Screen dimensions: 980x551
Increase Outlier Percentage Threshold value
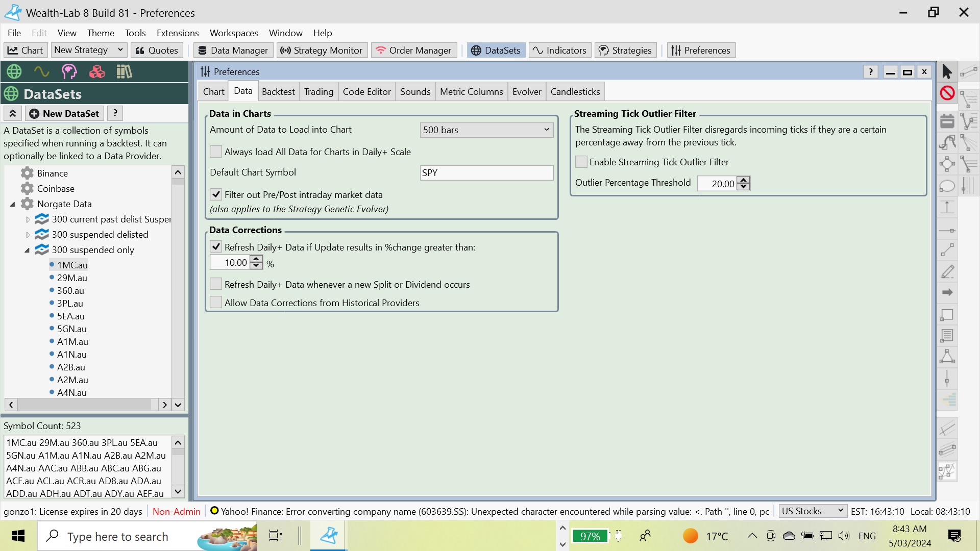pyautogui.click(x=744, y=180)
